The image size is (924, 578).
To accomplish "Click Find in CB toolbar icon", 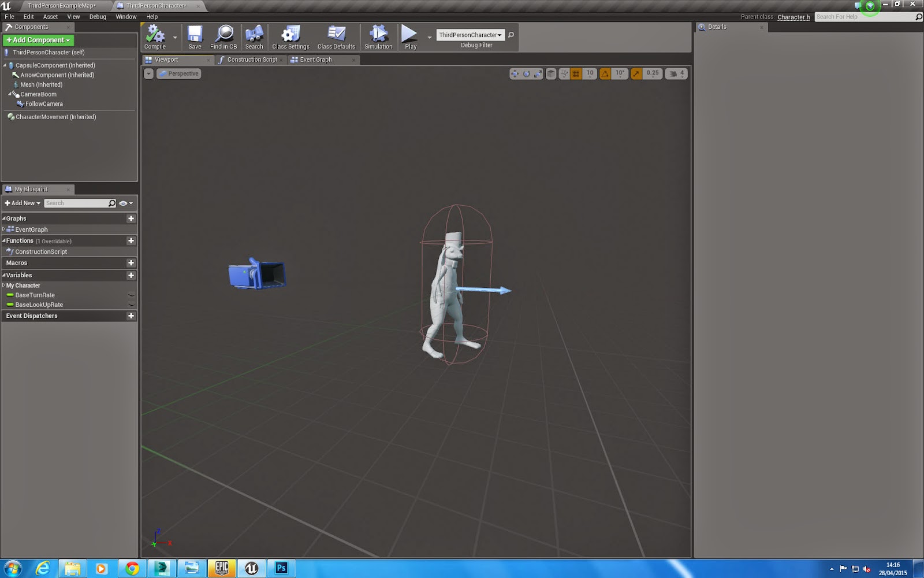I will point(223,38).
